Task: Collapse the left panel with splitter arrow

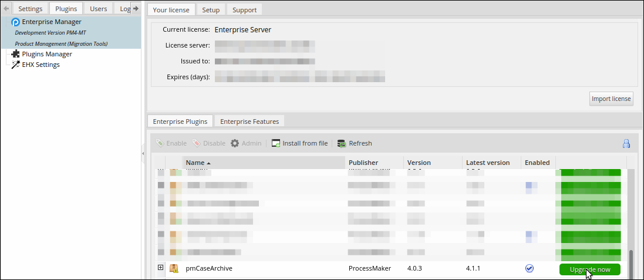Action: pyautogui.click(x=143, y=154)
